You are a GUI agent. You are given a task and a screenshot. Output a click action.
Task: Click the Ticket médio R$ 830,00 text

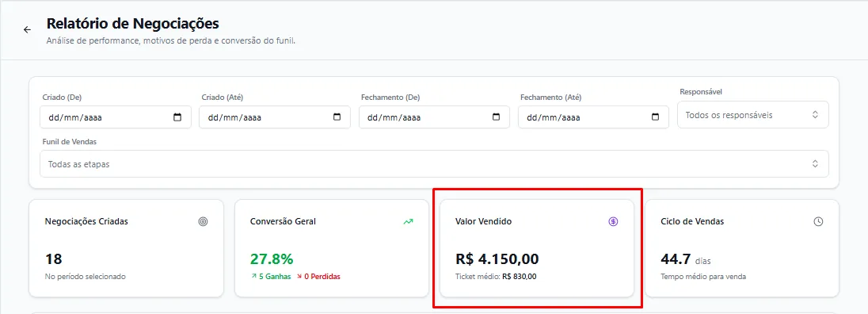click(x=496, y=277)
